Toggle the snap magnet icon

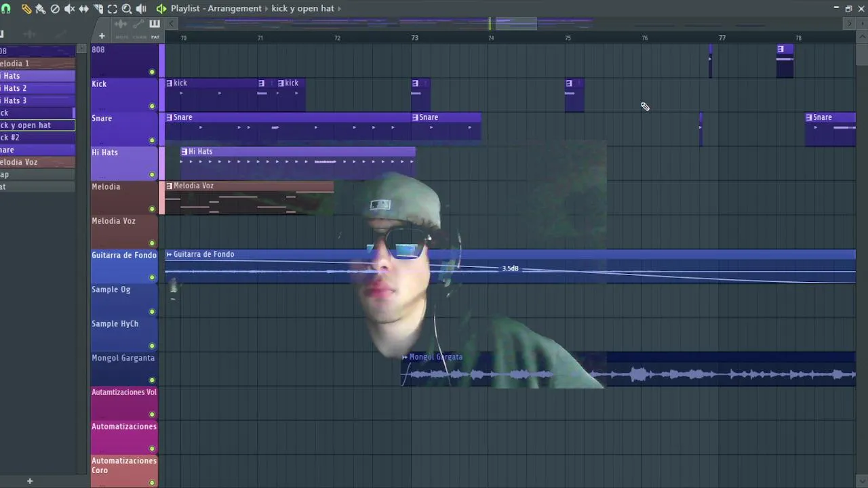pos(6,9)
